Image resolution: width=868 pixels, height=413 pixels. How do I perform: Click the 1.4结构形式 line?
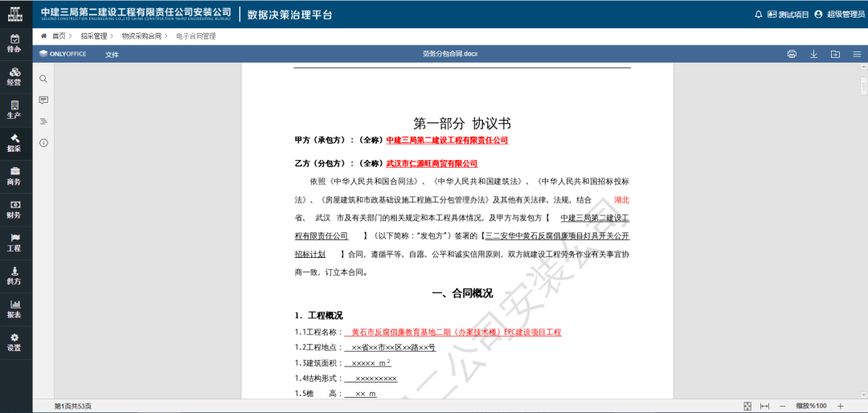(x=346, y=378)
